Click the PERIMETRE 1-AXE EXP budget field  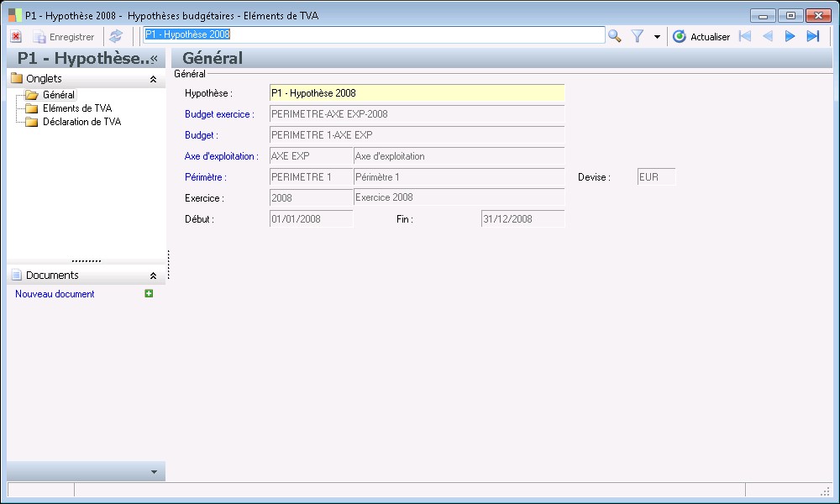click(x=417, y=135)
